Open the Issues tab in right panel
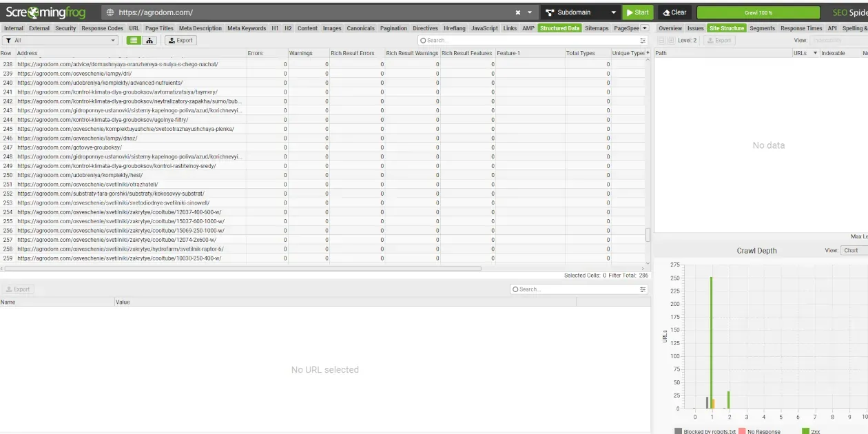Viewport: 868px width, 434px height. [696, 28]
